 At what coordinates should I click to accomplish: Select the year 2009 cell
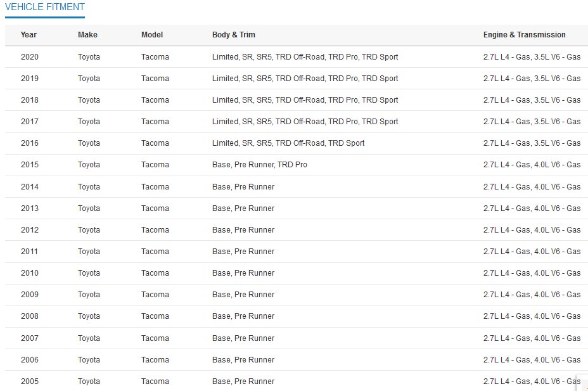(x=30, y=295)
